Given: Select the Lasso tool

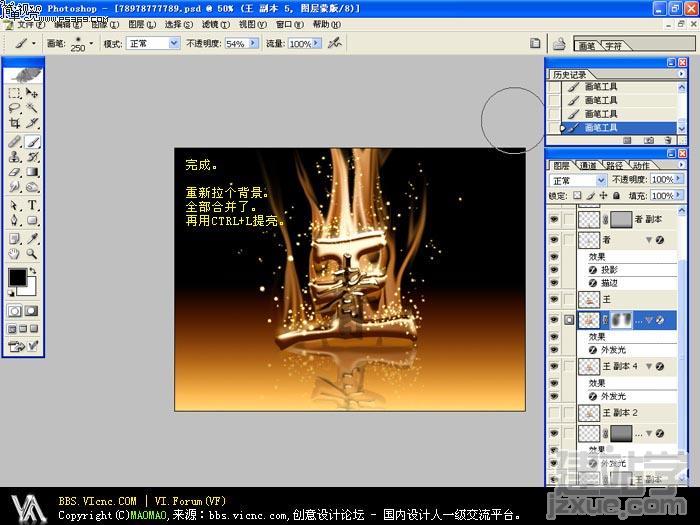Looking at the screenshot, I should point(14,108).
